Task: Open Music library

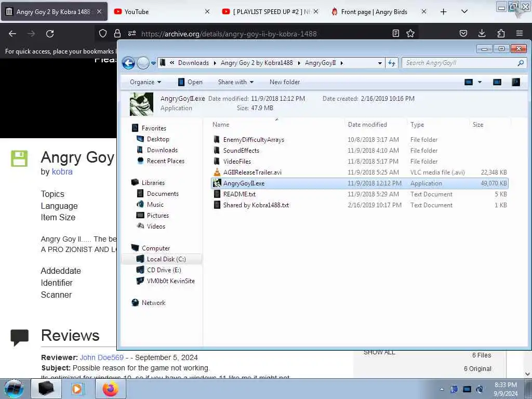Action: 155,204
